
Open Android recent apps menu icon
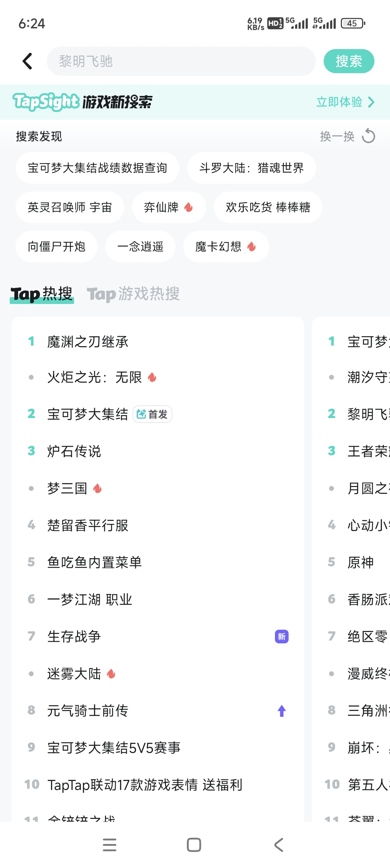point(110,844)
